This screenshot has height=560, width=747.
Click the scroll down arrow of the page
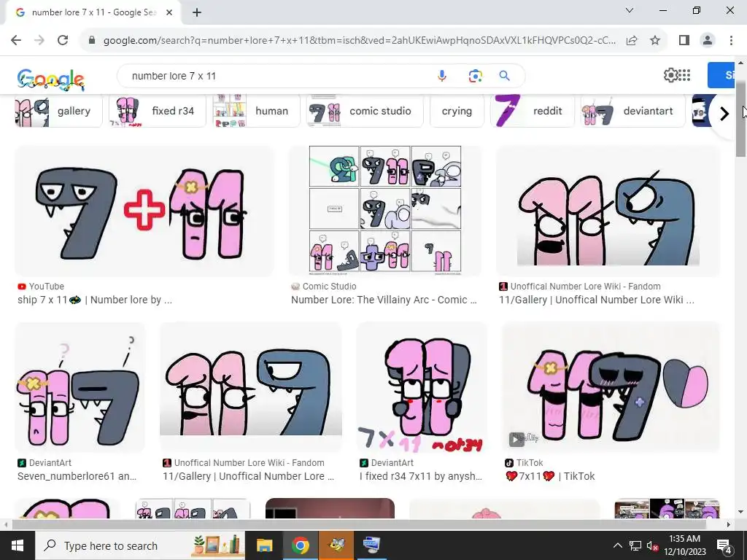click(740, 513)
